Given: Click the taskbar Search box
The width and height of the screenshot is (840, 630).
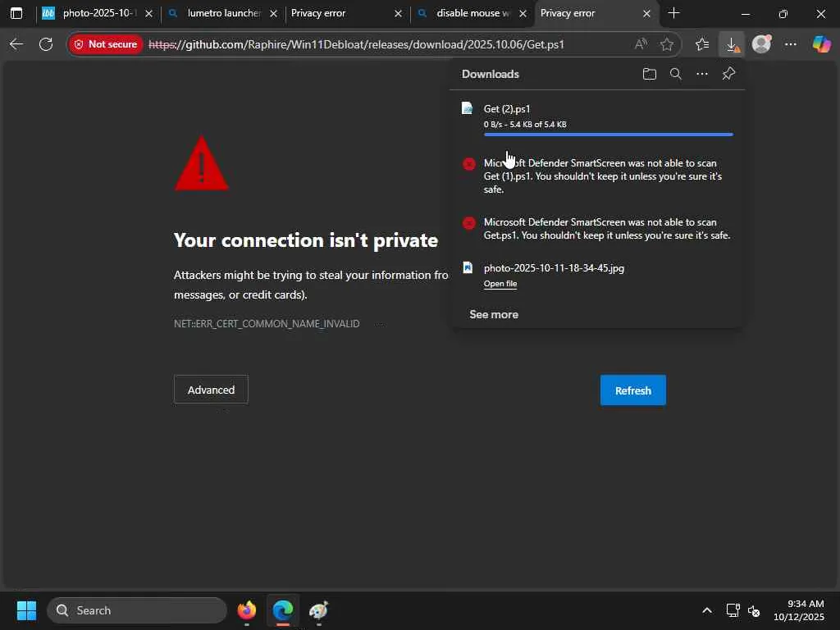Looking at the screenshot, I should [x=137, y=610].
